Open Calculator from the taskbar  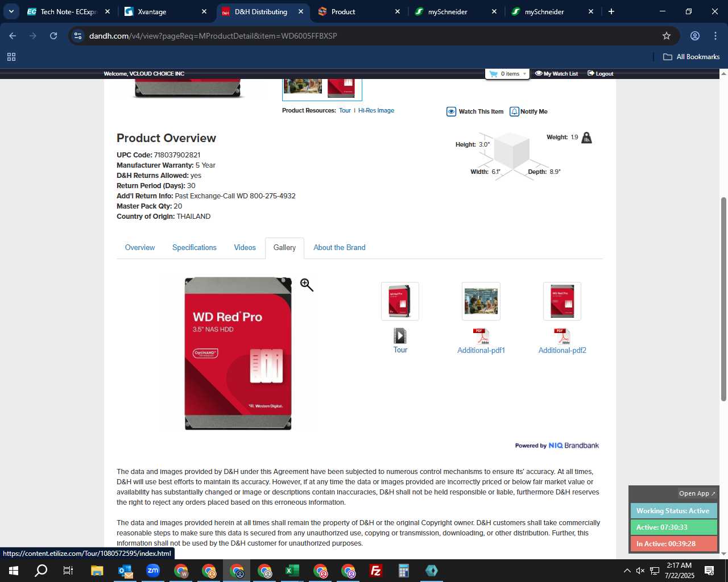coord(403,571)
